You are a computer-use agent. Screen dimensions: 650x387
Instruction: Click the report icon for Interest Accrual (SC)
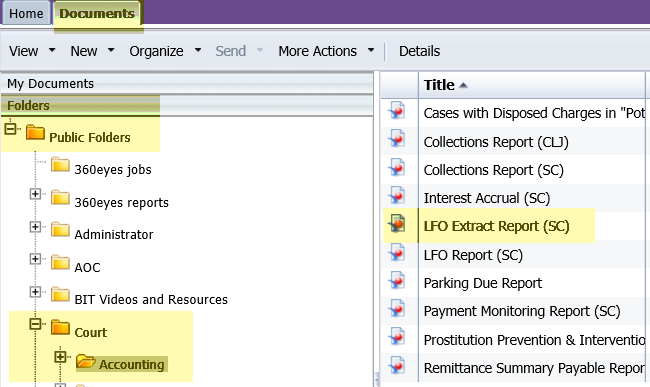[x=397, y=195]
